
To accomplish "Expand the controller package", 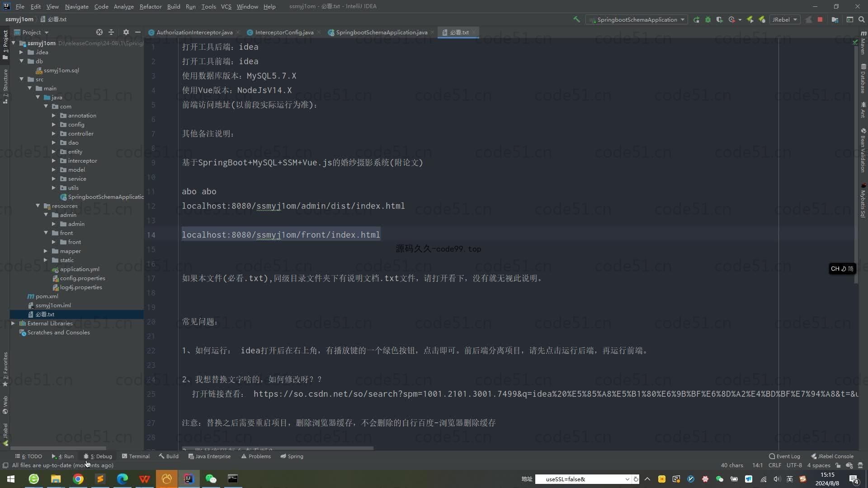I will pos(54,133).
